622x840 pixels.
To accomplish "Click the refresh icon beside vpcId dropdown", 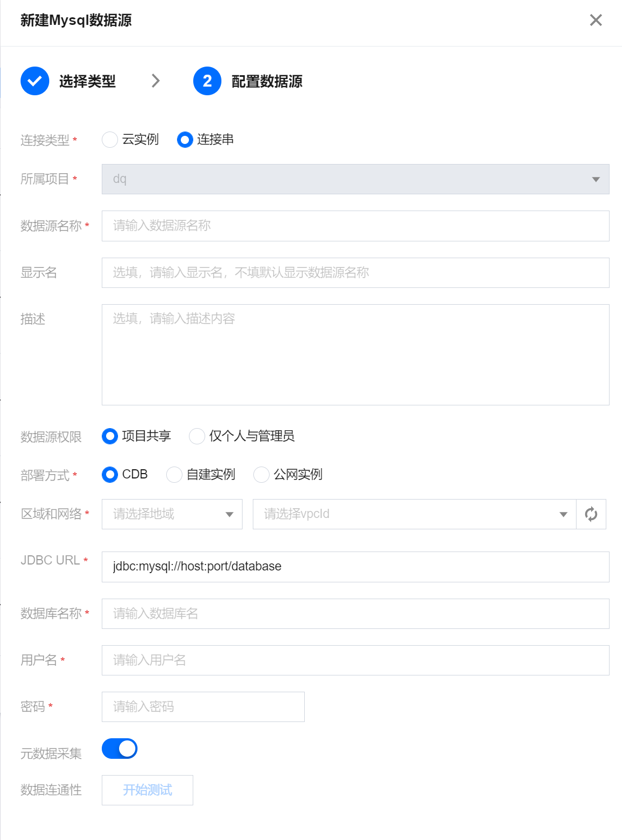I will [591, 514].
